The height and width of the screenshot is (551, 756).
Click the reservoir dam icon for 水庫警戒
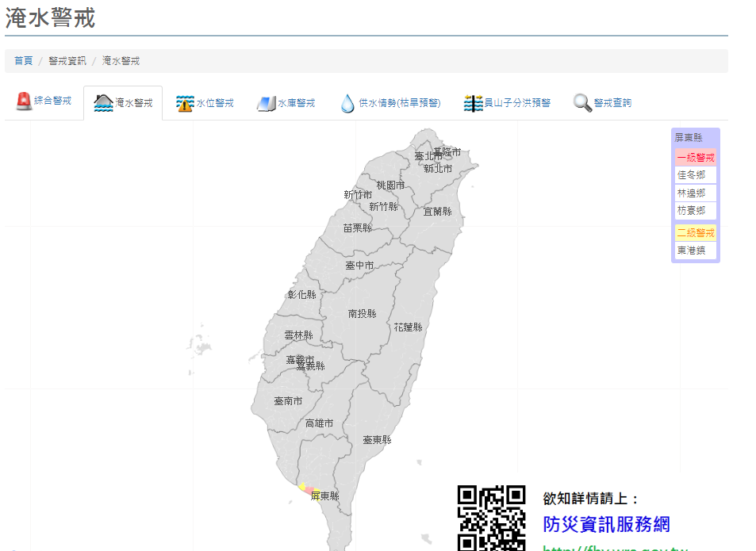coord(266,103)
